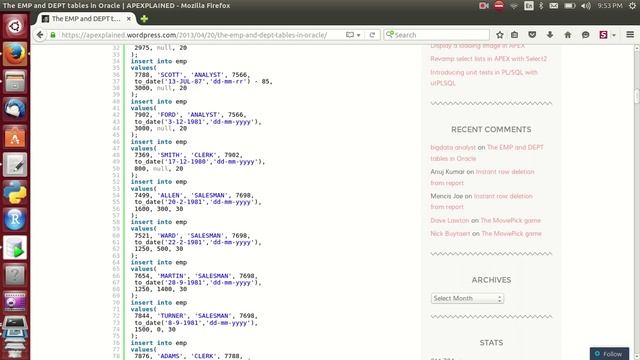Click the 'MARTIN' value in code
Image resolution: width=640 pixels, height=360 pixels.
[172, 276]
